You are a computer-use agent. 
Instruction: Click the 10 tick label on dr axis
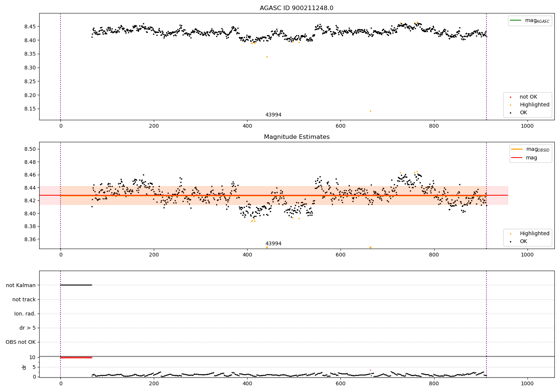(32, 357)
